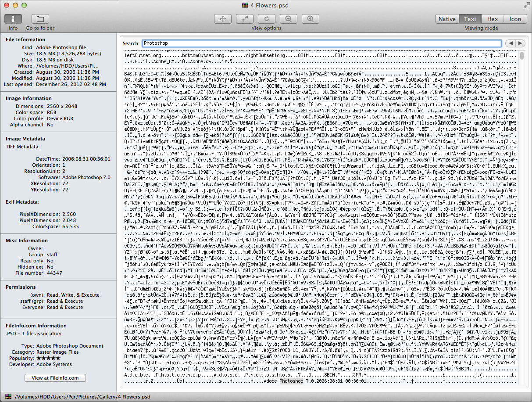Click the Permissions section header
Image resolution: width=532 pixels, height=402 pixels.
tap(21, 287)
